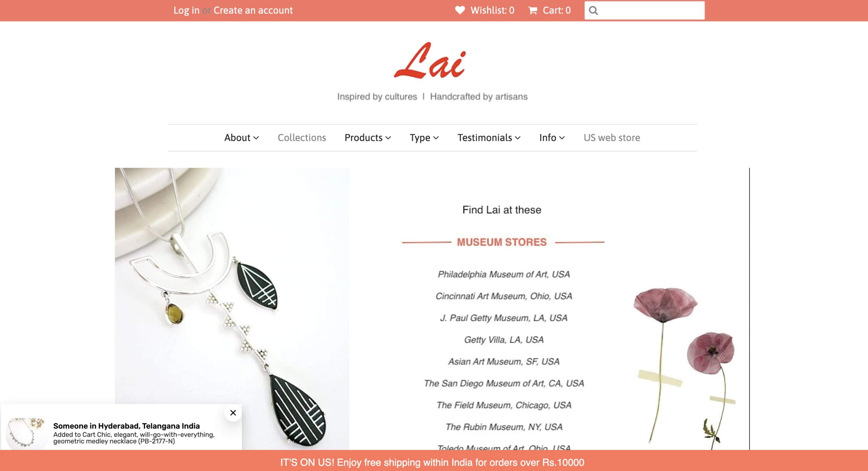Click the Lai logo
The width and height of the screenshot is (868, 471).
click(x=430, y=61)
